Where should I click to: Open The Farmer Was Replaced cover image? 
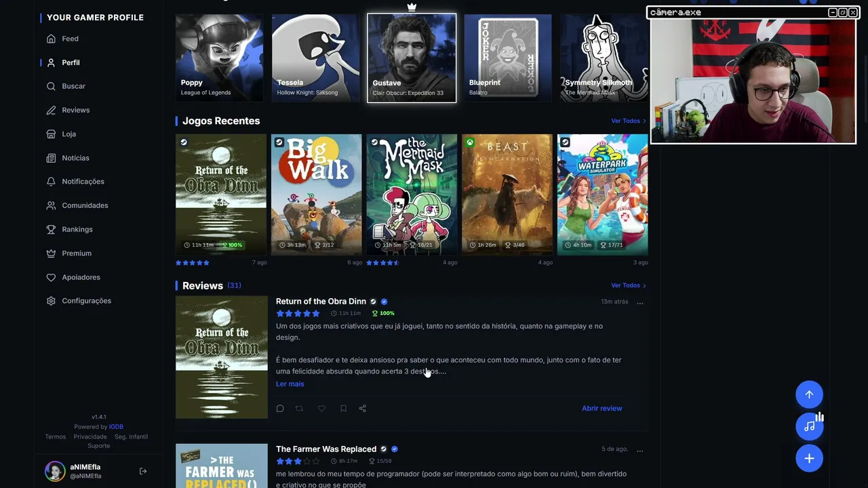click(x=222, y=466)
